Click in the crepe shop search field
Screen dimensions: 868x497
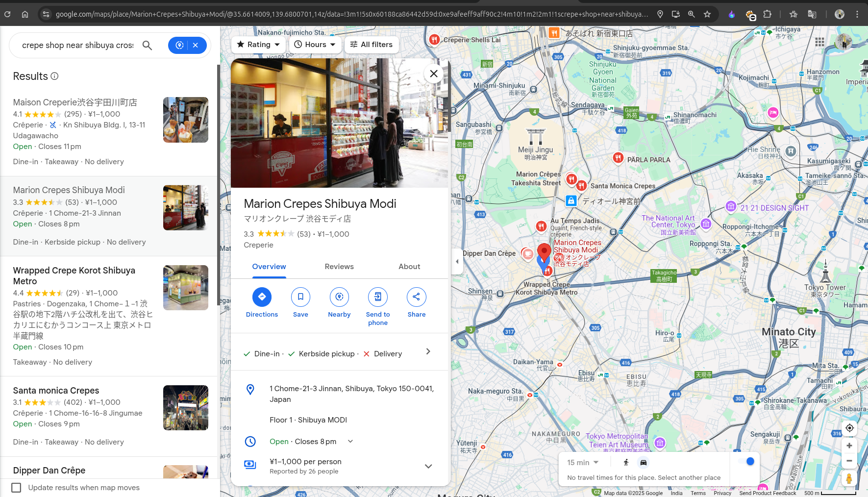point(78,45)
